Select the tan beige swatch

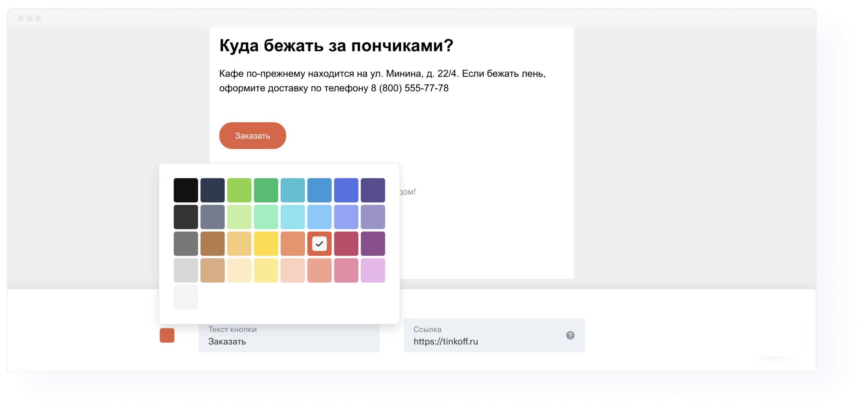click(213, 270)
